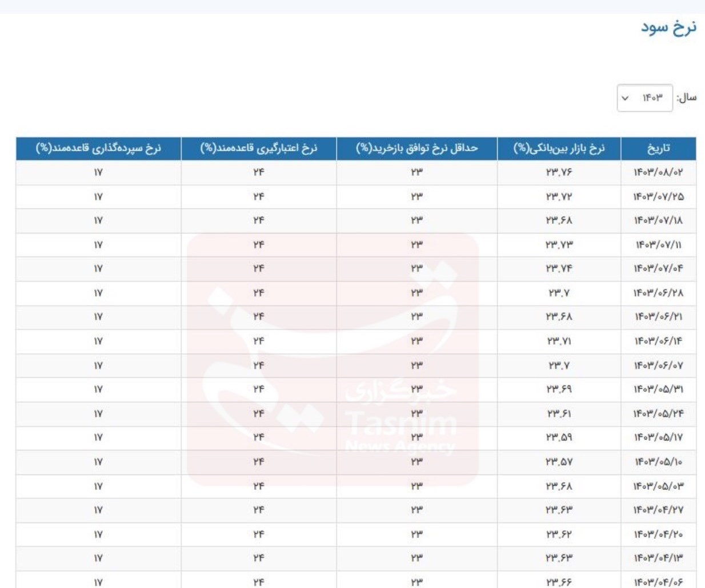Click the interbank rate value ۲۳.۵۷
Screen dimensions: 705x588
559,461
